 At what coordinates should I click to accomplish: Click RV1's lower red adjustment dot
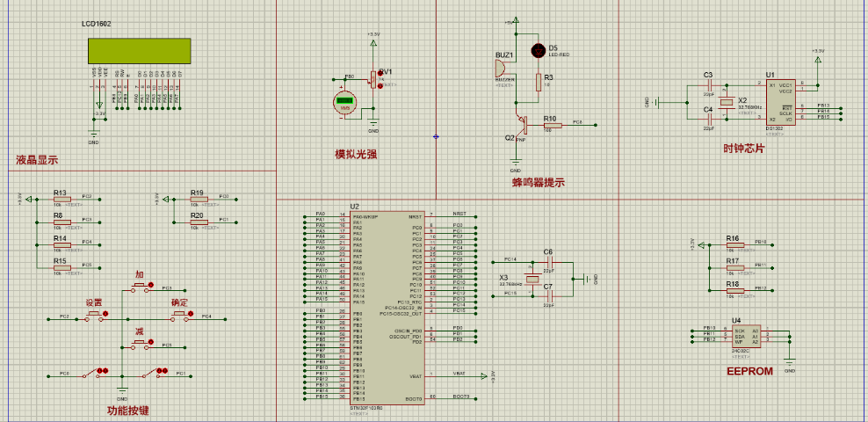pyautogui.click(x=380, y=86)
